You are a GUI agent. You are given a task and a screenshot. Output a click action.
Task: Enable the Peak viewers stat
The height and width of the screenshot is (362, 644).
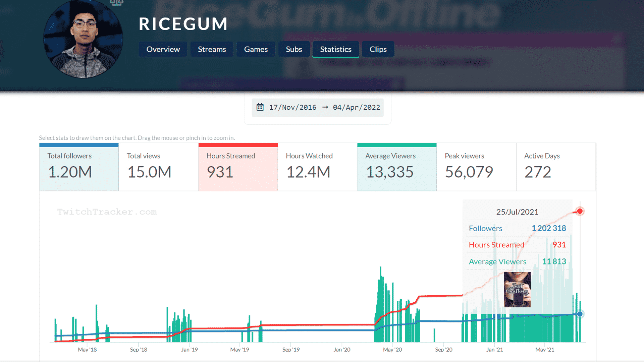click(476, 167)
